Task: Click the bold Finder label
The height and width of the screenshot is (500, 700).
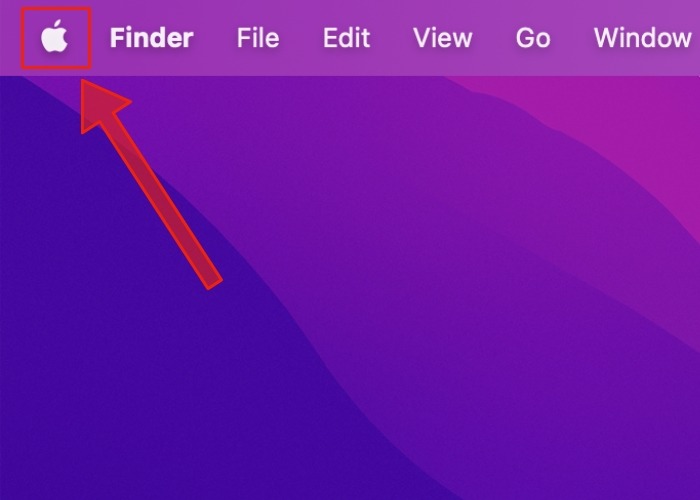Action: coord(151,38)
